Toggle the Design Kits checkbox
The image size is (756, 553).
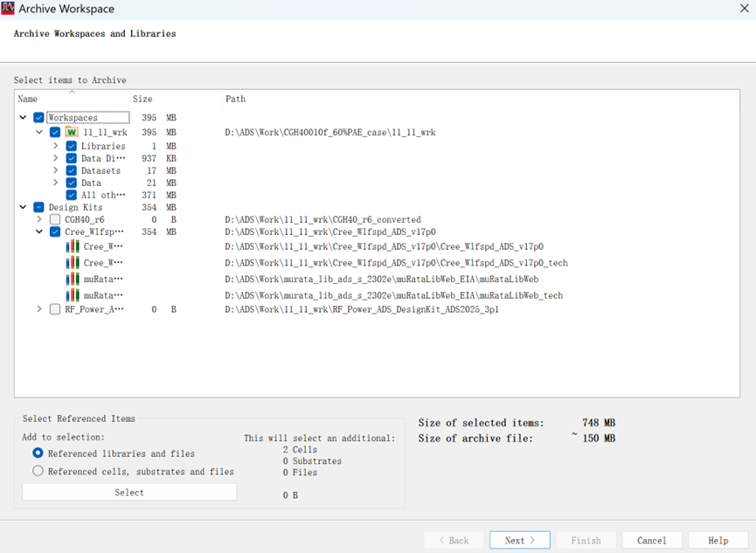(x=38, y=207)
